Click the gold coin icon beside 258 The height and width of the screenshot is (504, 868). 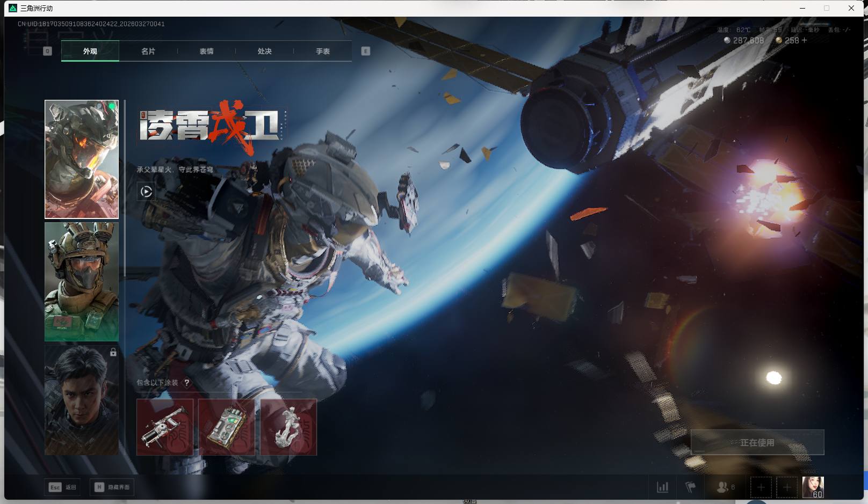[779, 40]
